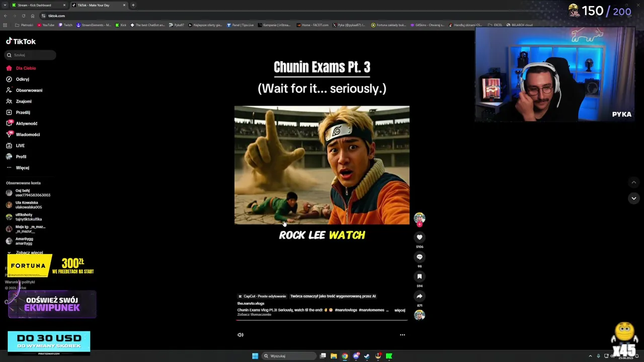This screenshot has width=644, height=362.
Task: Save the video with the bookmark icon
Action: point(420,277)
